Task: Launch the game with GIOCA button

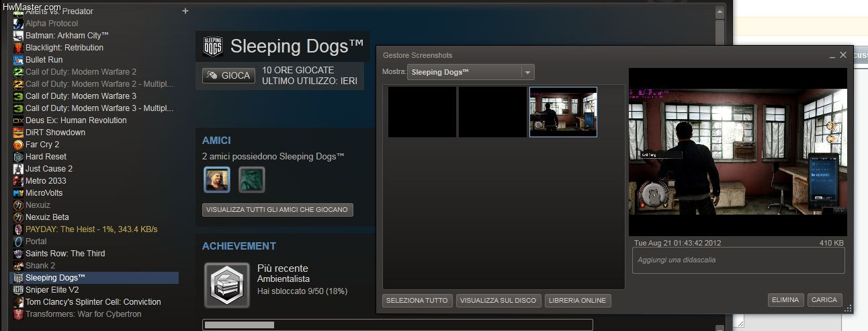Action: coord(228,75)
